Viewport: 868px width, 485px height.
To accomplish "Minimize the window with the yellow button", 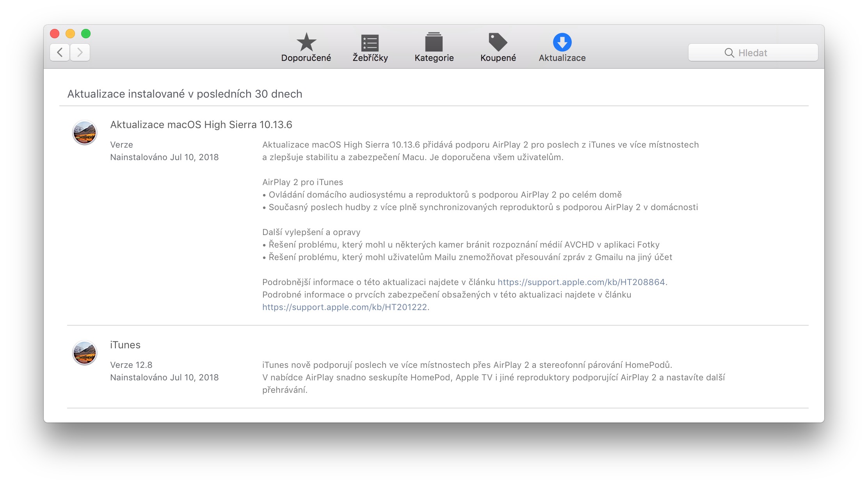I will click(x=70, y=34).
